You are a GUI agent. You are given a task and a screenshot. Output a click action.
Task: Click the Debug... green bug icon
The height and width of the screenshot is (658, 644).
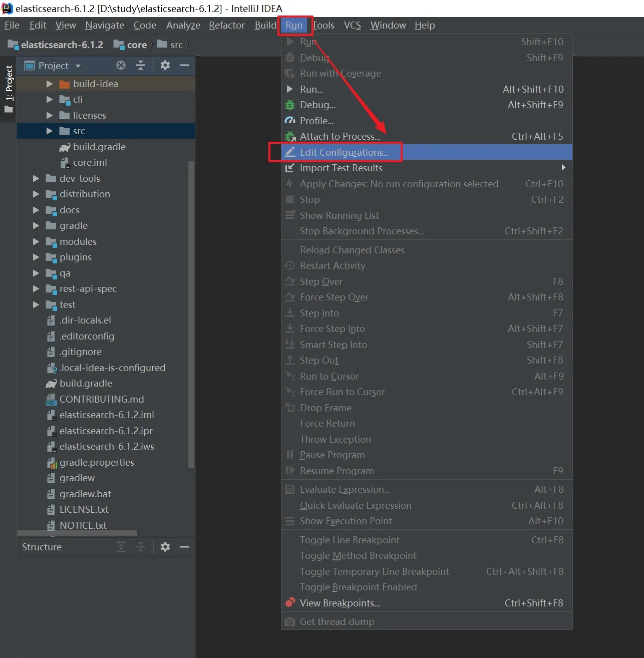(x=290, y=105)
